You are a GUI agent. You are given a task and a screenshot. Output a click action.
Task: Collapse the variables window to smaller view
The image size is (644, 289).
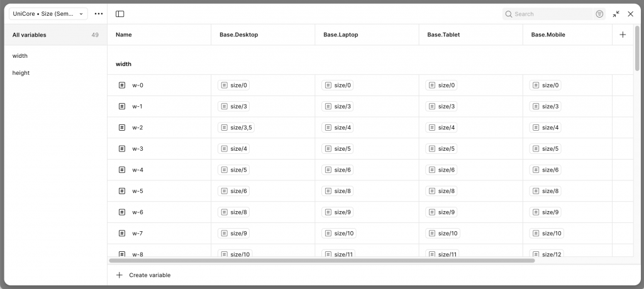(616, 14)
